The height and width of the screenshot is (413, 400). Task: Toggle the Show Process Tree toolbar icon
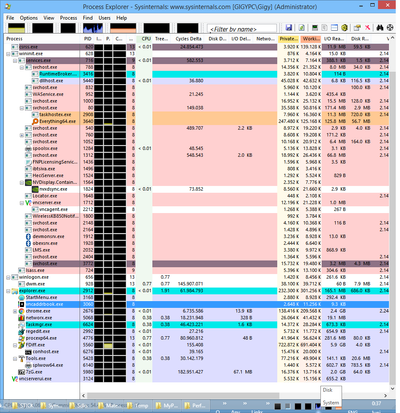(324, 28)
